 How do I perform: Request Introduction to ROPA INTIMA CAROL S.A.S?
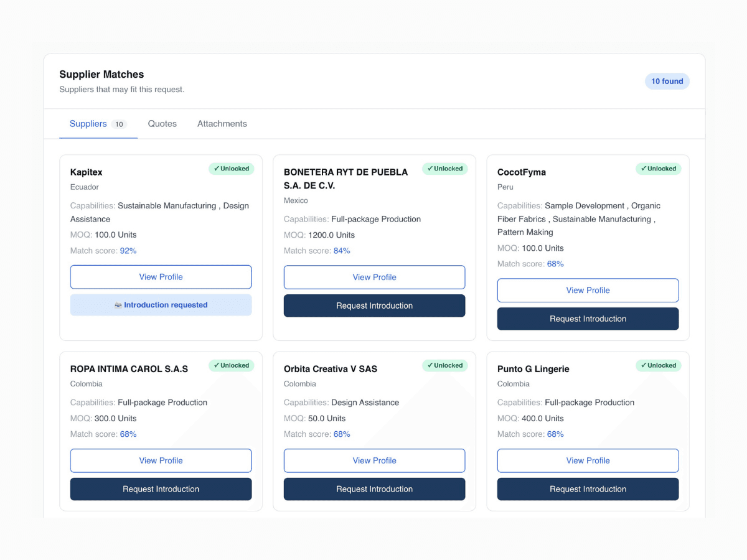(161, 489)
